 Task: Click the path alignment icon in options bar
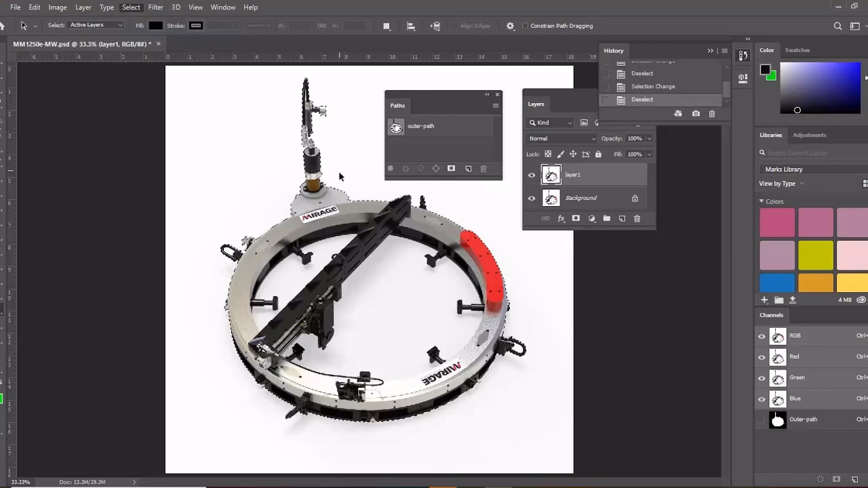click(411, 26)
